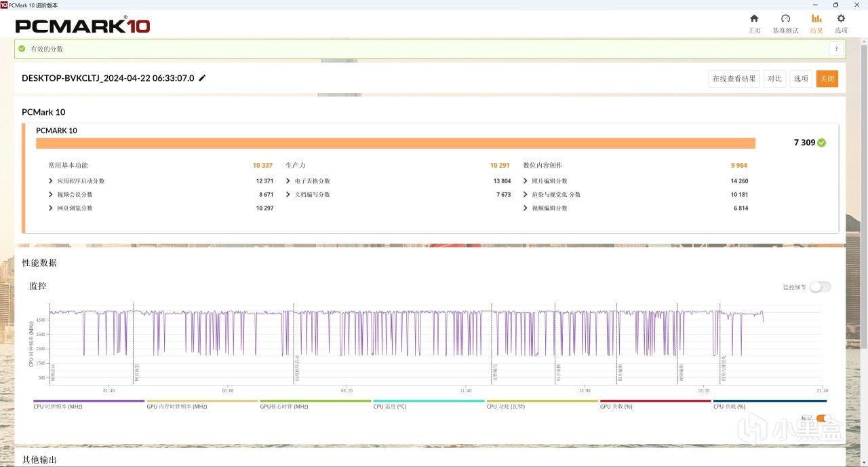
Task: Expand 文档编写分数 row
Action: pyautogui.click(x=288, y=195)
